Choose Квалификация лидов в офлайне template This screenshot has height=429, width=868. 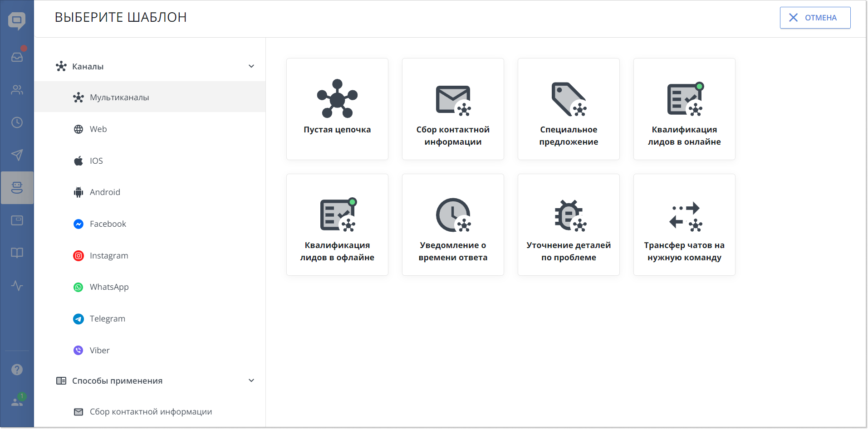(337, 224)
